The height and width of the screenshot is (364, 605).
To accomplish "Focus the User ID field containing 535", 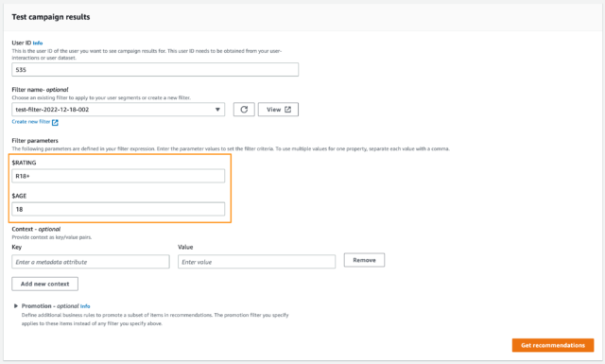I will (155, 70).
